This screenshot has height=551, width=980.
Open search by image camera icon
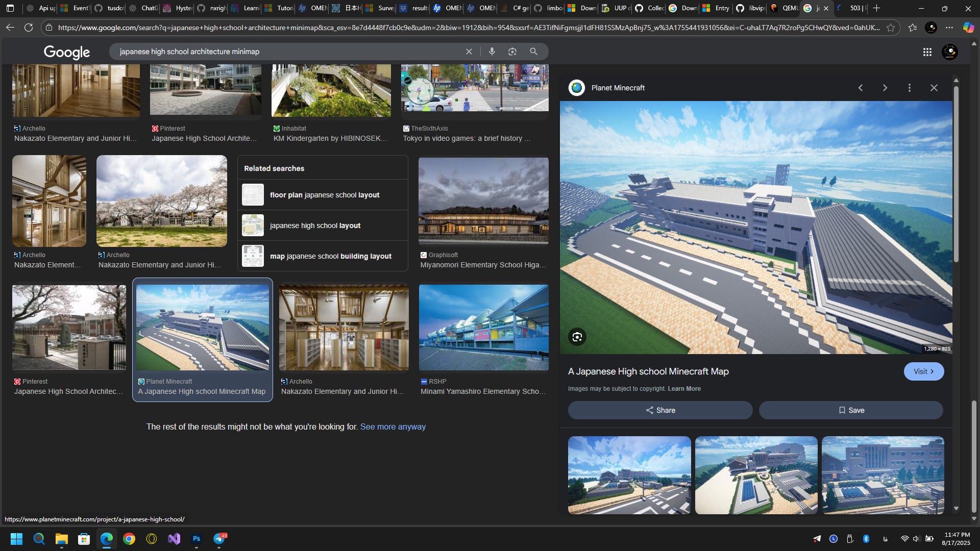coord(512,52)
